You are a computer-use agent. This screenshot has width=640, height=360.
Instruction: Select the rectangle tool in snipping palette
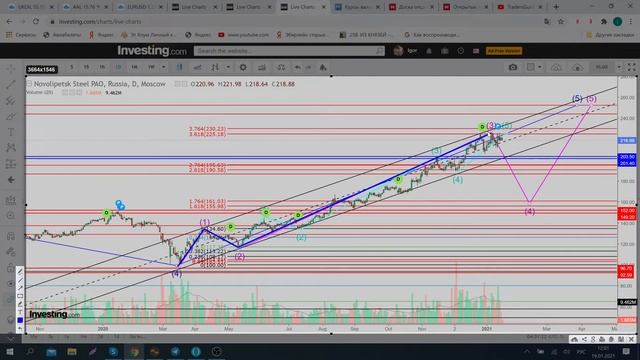coord(20,296)
